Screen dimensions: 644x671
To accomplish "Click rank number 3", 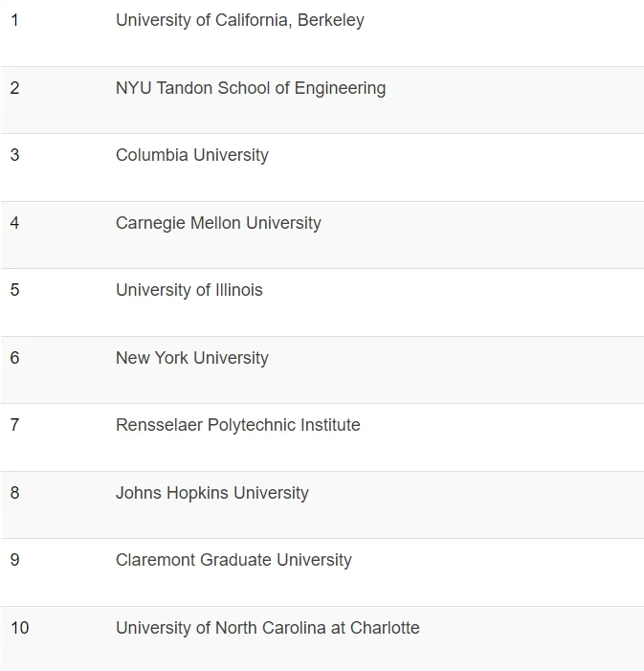I will click(15, 155).
